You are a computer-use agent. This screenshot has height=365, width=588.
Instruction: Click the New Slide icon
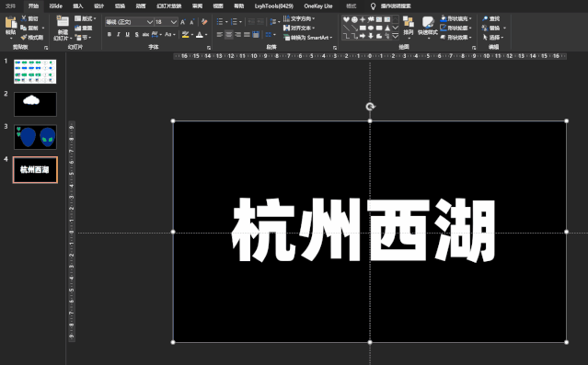point(63,22)
